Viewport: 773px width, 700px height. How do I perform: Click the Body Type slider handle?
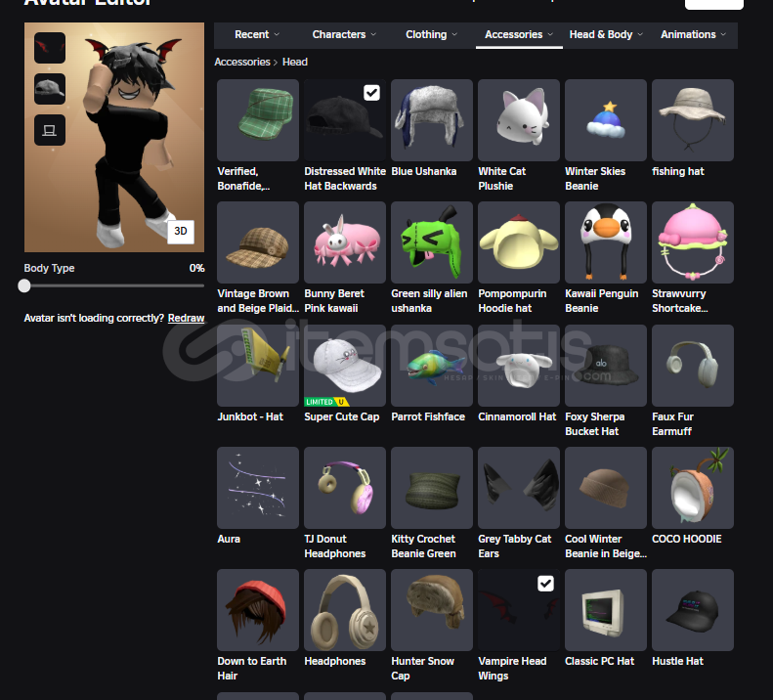24,285
